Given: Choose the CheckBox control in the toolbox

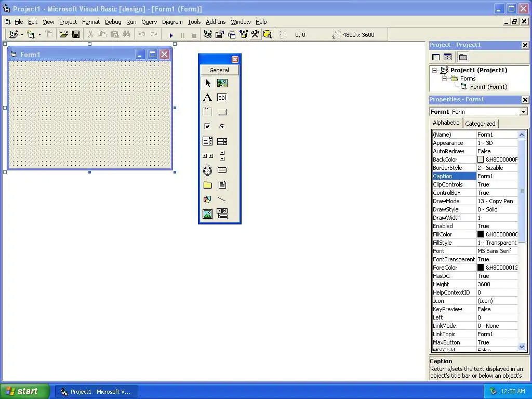Looking at the screenshot, I should point(208,127).
